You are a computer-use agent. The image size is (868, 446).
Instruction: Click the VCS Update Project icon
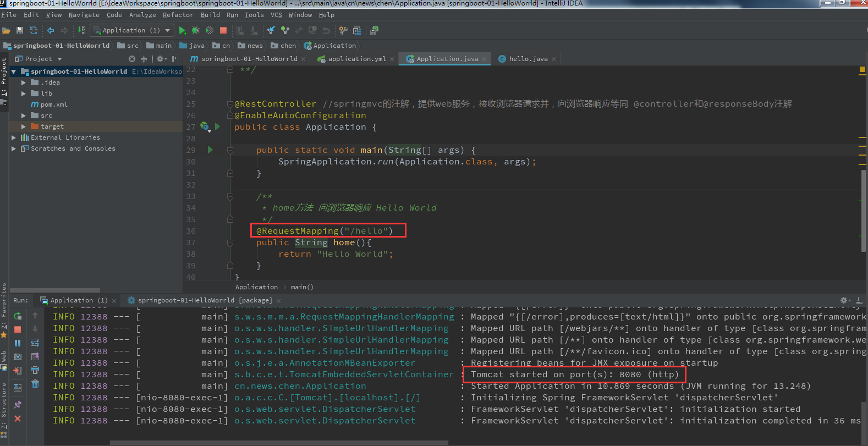click(x=271, y=30)
